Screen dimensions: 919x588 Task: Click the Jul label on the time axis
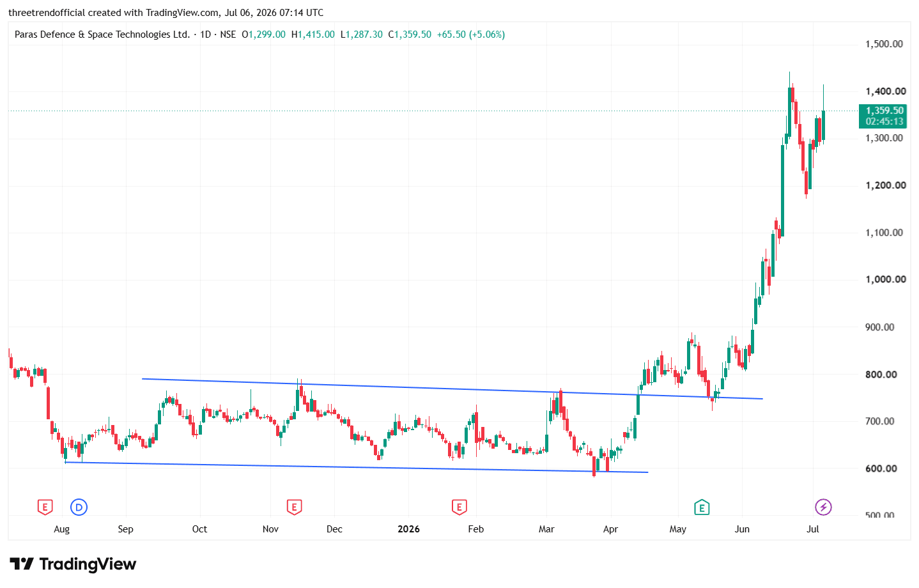coord(813,529)
